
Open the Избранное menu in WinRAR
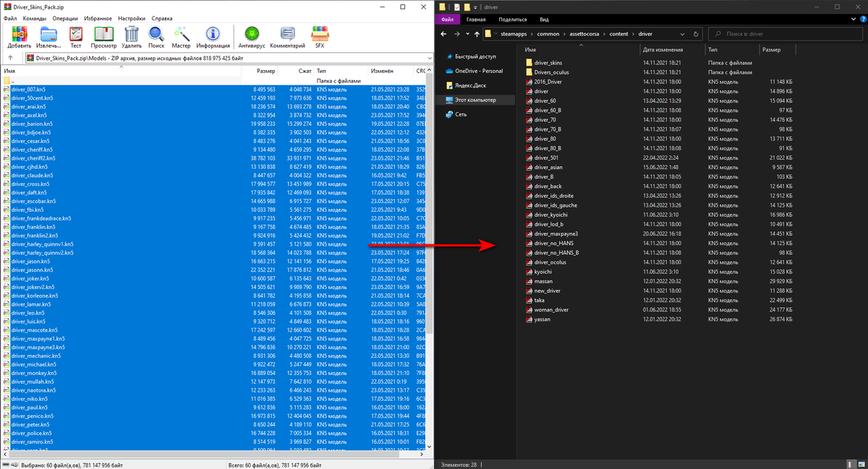pos(98,17)
